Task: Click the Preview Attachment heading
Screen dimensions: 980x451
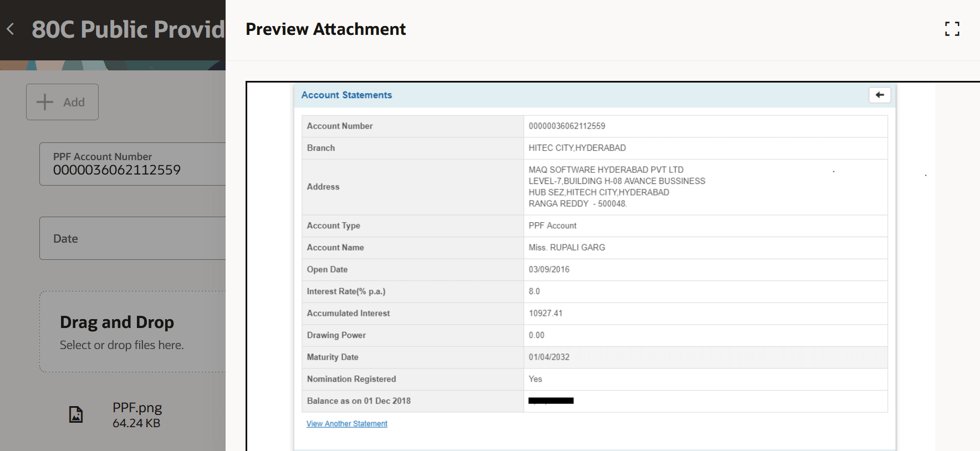Action: [x=325, y=29]
